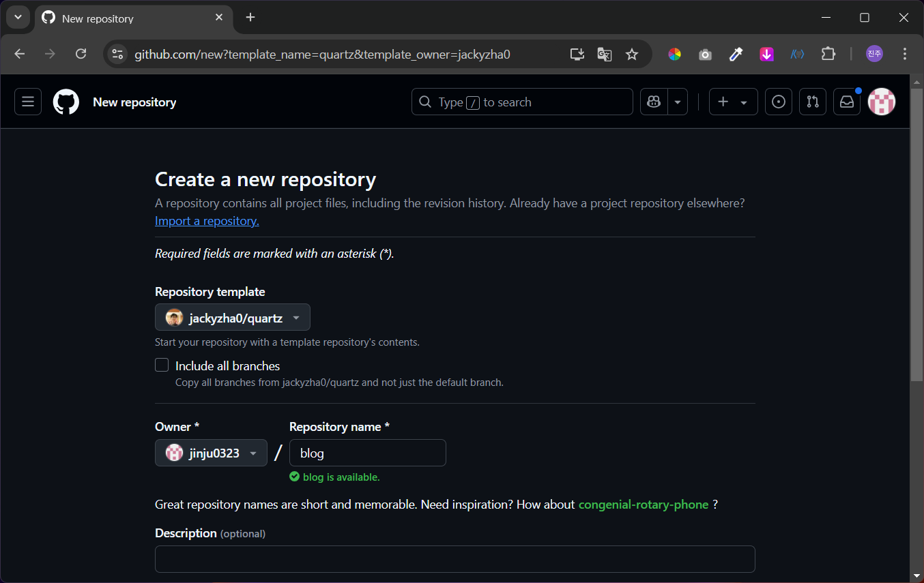This screenshot has height=583, width=924.
Task: Click the Import a repository link
Action: [x=206, y=220]
